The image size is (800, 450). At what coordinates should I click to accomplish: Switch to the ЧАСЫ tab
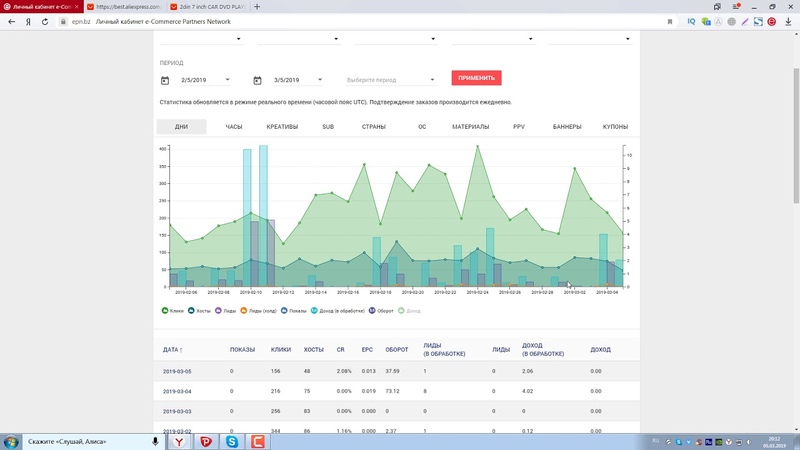[234, 127]
